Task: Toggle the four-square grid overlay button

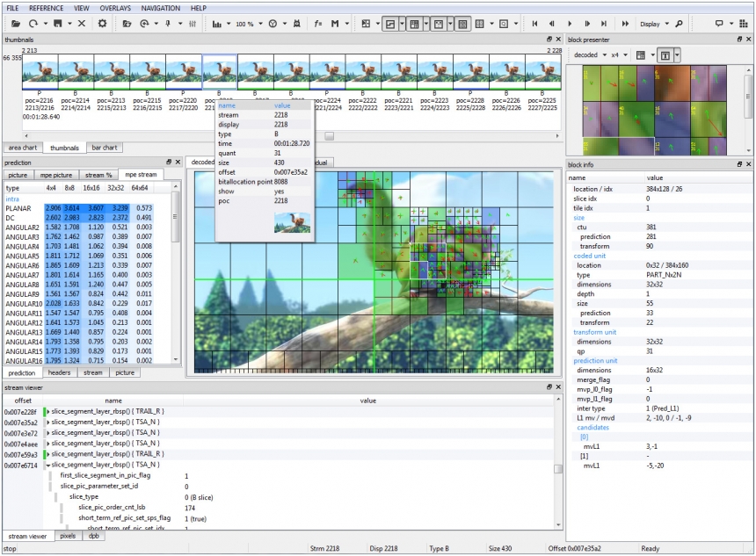Action: coord(462,24)
